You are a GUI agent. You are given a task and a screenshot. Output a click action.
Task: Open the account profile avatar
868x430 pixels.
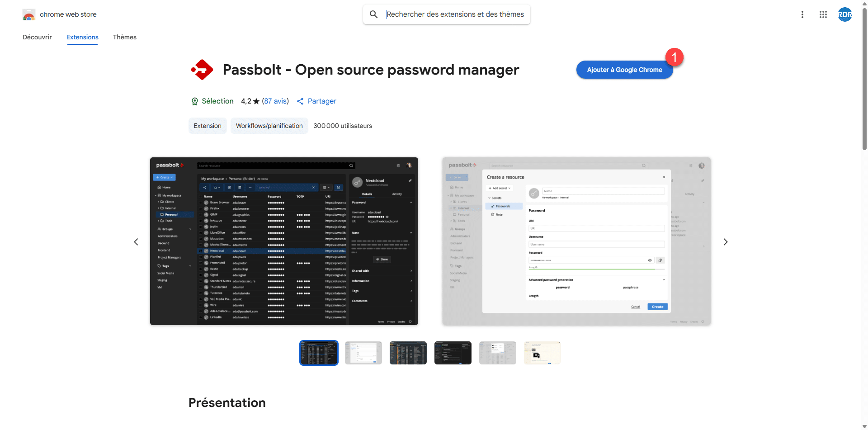tap(844, 14)
